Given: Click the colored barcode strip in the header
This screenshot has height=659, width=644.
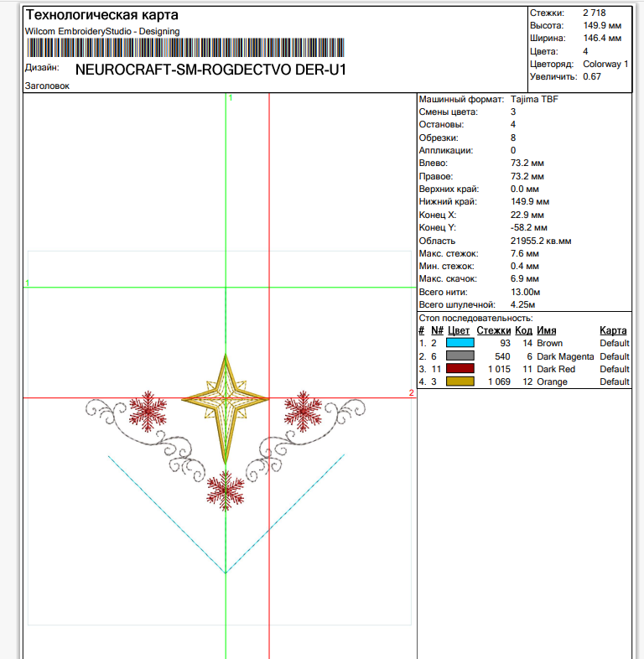Looking at the screenshot, I should point(184,48).
